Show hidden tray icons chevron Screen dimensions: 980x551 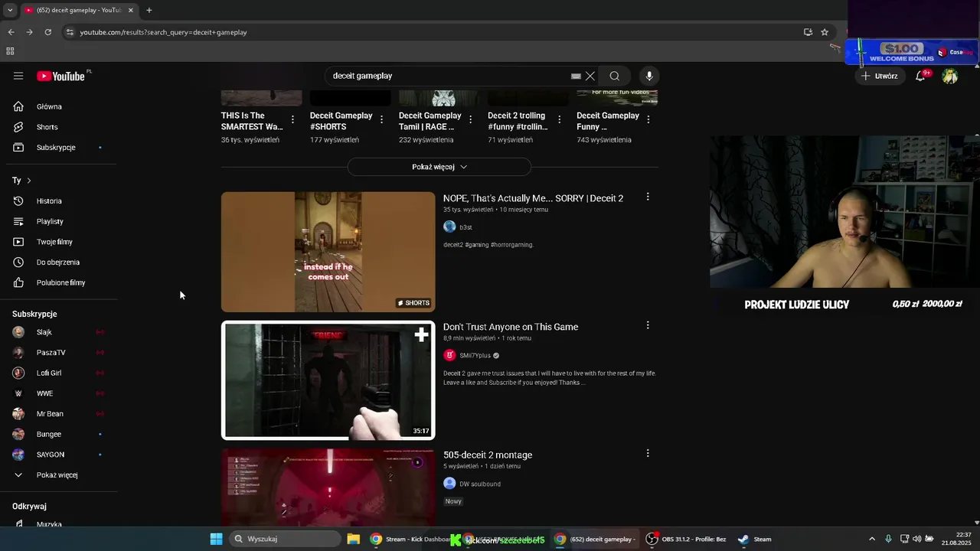coord(871,539)
